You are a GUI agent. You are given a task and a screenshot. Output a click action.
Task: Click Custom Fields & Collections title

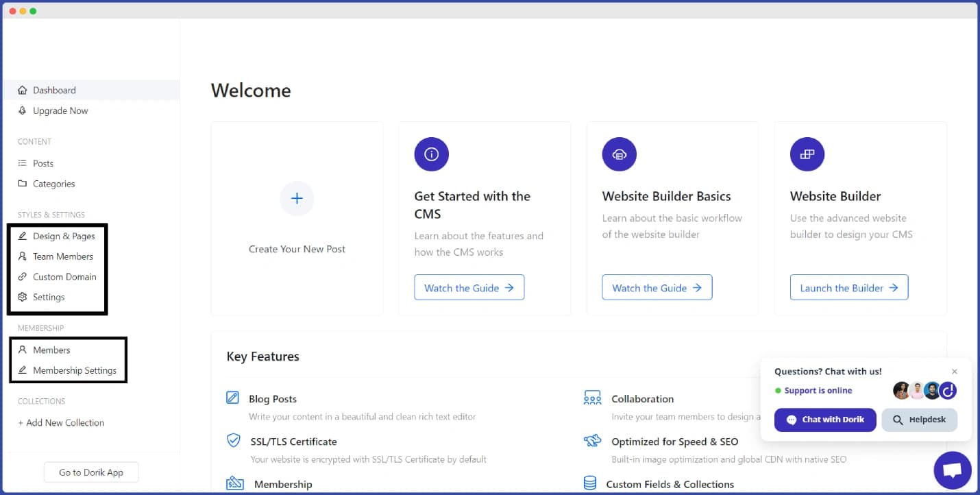pyautogui.click(x=670, y=485)
